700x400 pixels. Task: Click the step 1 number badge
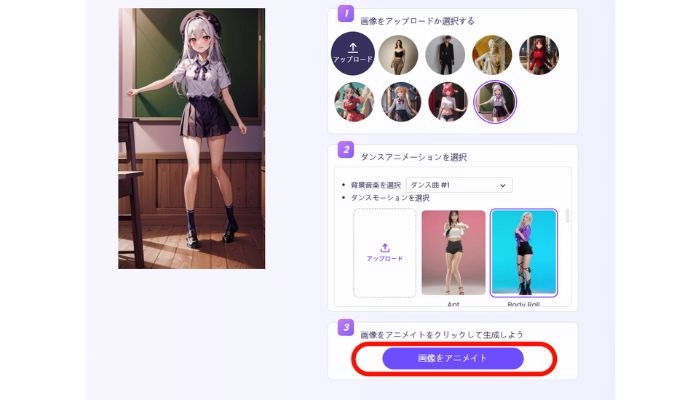[x=345, y=13]
